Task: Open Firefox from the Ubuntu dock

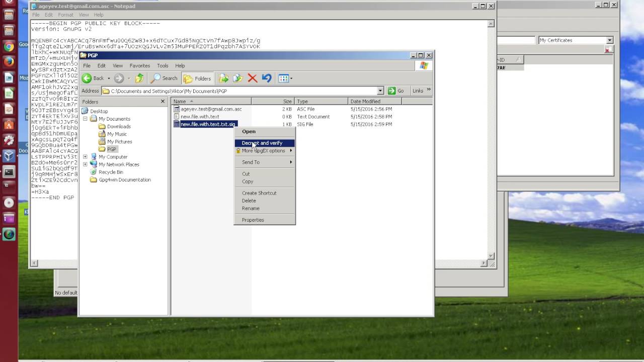Action: [x=9, y=62]
